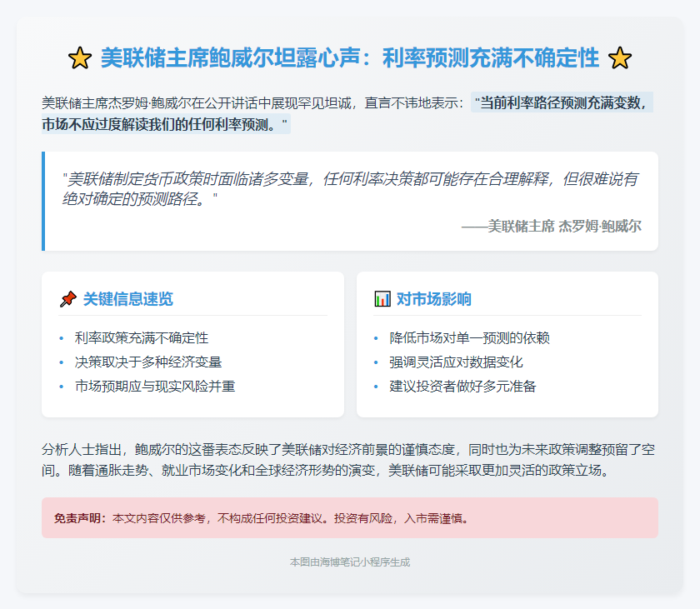Click the heading 关键信息速览
700x609 pixels.
[x=128, y=299]
